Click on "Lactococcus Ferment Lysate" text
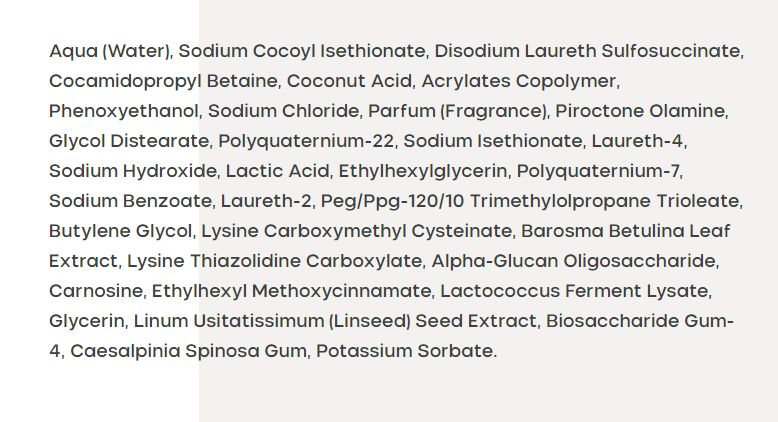Viewport: 778px width, 422px height. (x=574, y=290)
